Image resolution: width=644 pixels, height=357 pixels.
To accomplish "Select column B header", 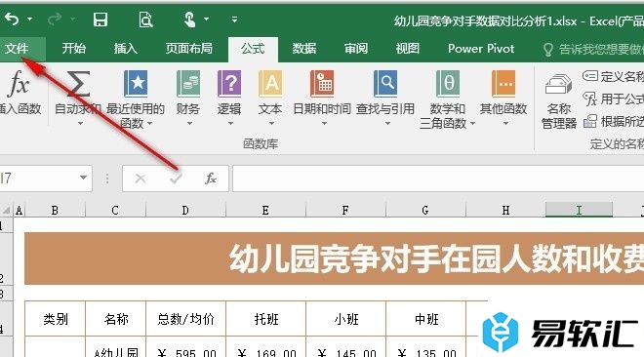I will (x=55, y=211).
